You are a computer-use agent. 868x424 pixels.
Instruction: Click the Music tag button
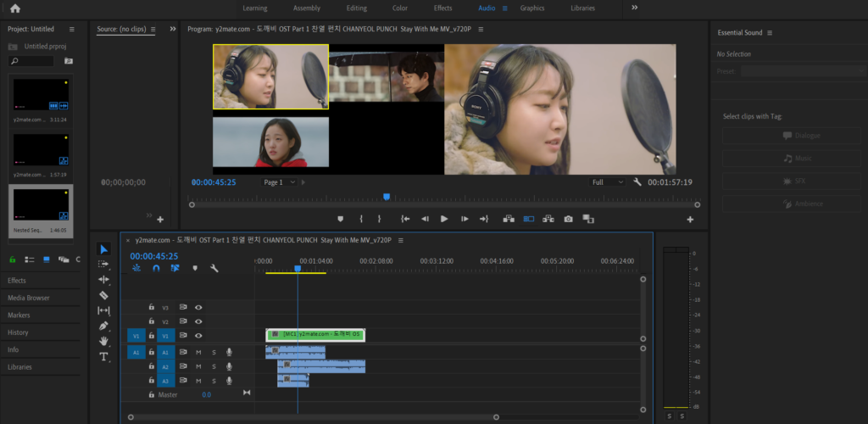(791, 159)
